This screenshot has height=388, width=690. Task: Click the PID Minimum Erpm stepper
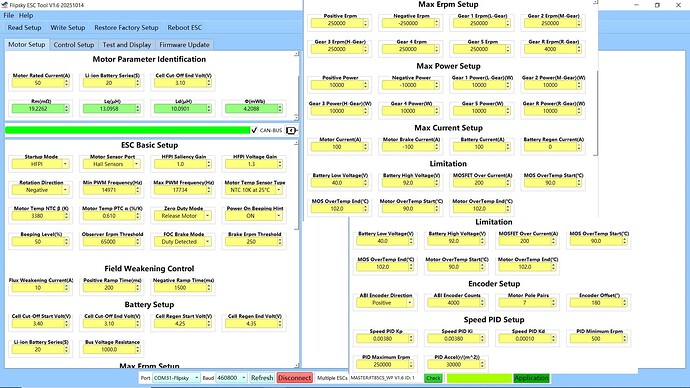pos(624,339)
